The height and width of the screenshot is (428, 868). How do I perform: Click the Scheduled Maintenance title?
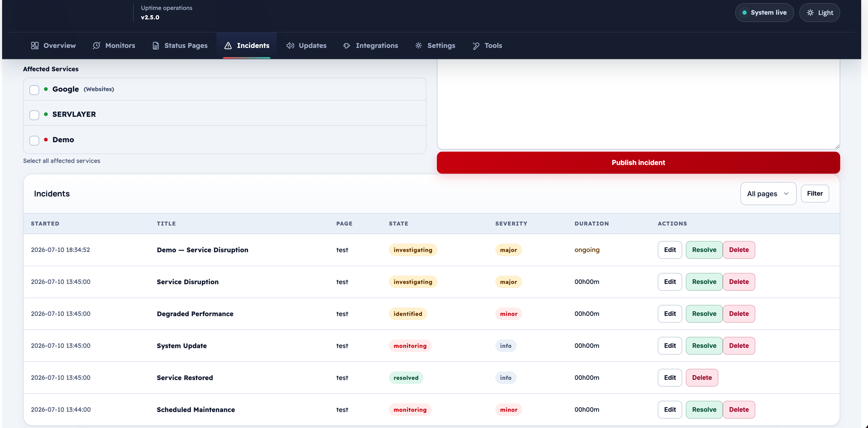[x=196, y=410]
